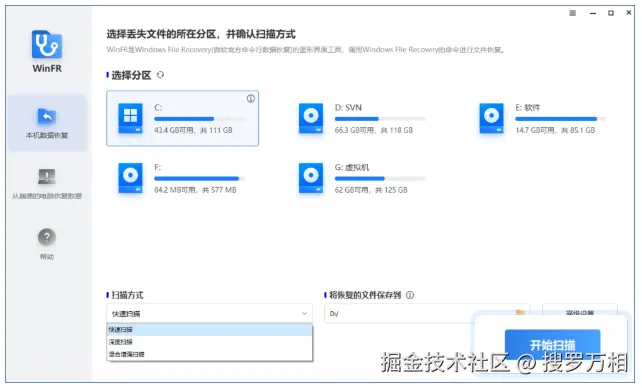Click the folder restore arrow icon
Viewport: 642px width, 388px height.
[x=47, y=116]
